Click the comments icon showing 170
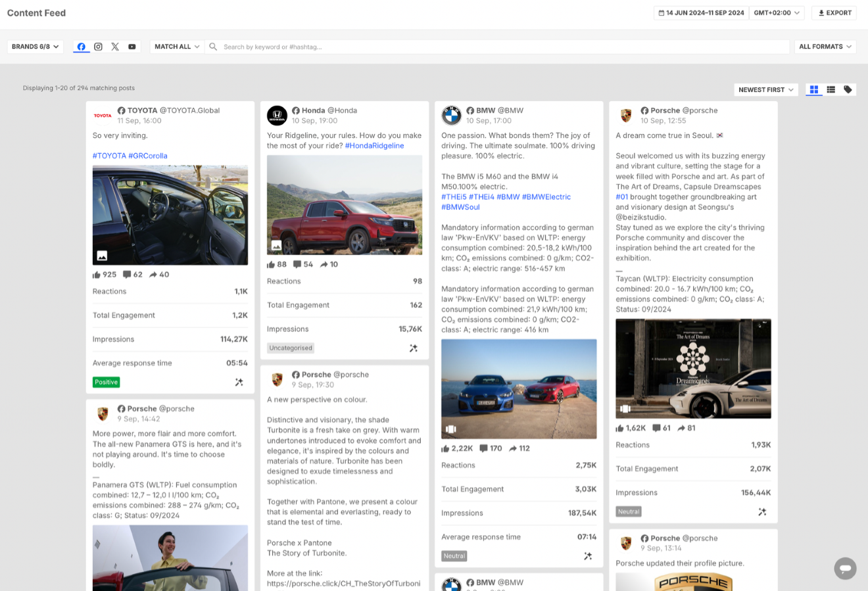868x591 pixels. 483,448
